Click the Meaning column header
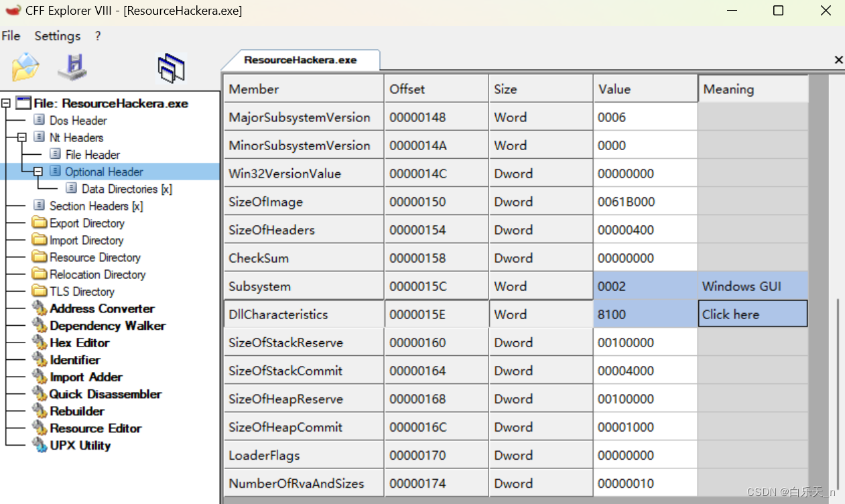Viewport: 845px width, 504px height. (753, 88)
